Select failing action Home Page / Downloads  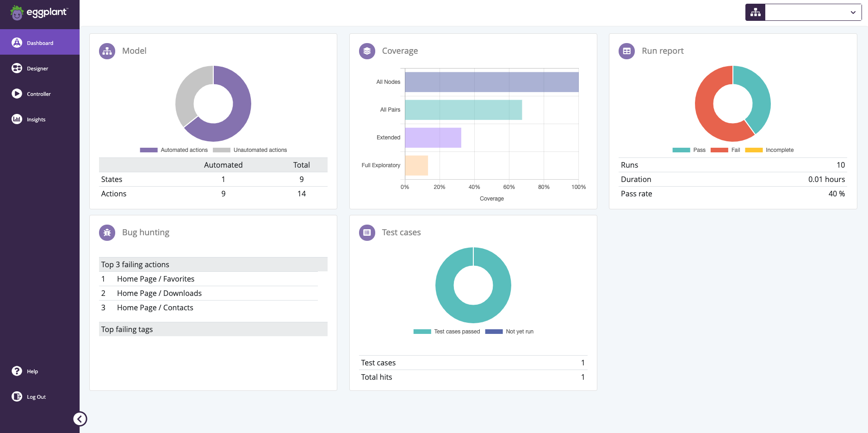pyautogui.click(x=159, y=293)
